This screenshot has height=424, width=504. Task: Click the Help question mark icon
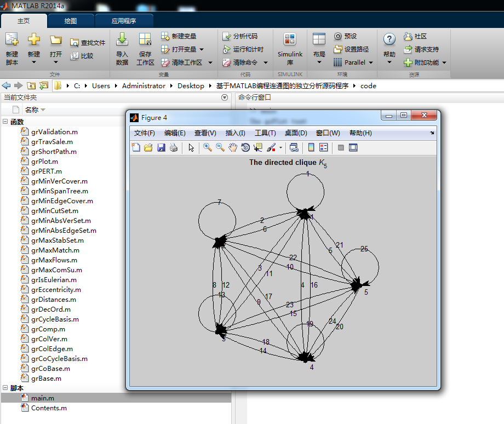coord(390,39)
